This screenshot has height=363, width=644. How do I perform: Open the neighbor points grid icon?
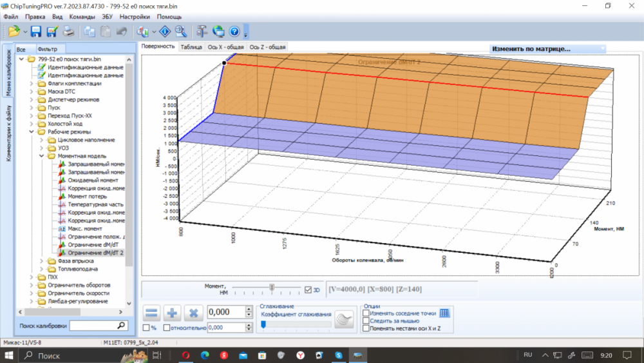[x=444, y=313]
